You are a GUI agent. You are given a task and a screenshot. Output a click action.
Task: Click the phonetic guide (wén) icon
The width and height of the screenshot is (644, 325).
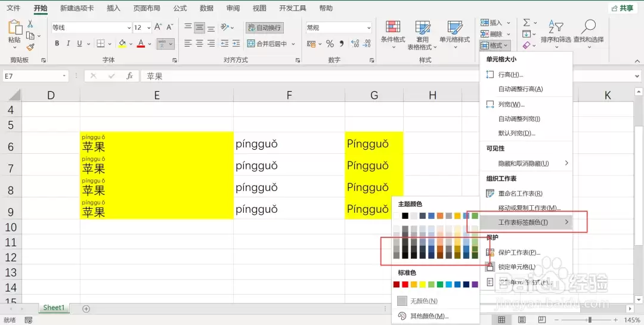point(162,44)
